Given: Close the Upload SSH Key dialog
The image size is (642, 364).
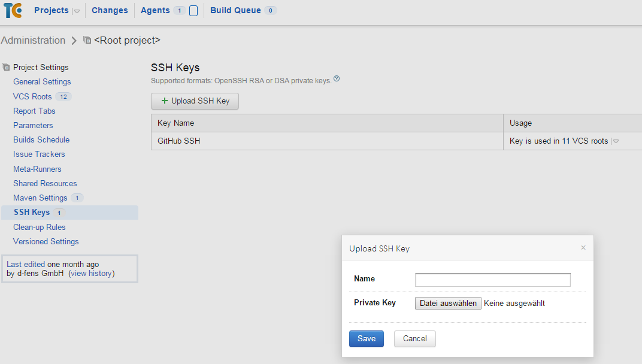Looking at the screenshot, I should [x=583, y=247].
